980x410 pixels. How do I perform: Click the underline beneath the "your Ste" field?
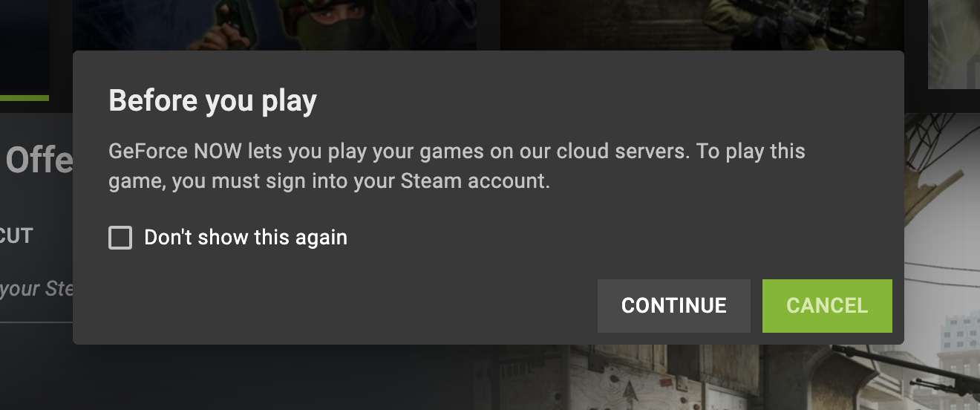coord(36,322)
